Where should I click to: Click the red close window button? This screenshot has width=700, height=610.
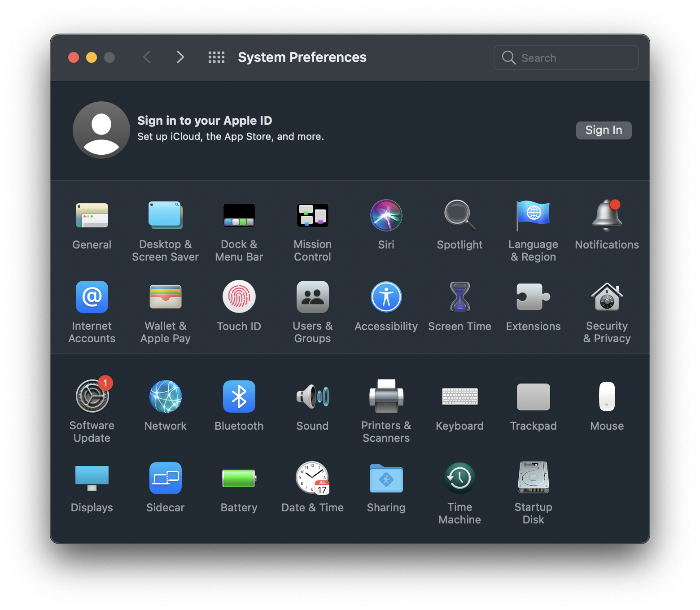(74, 57)
